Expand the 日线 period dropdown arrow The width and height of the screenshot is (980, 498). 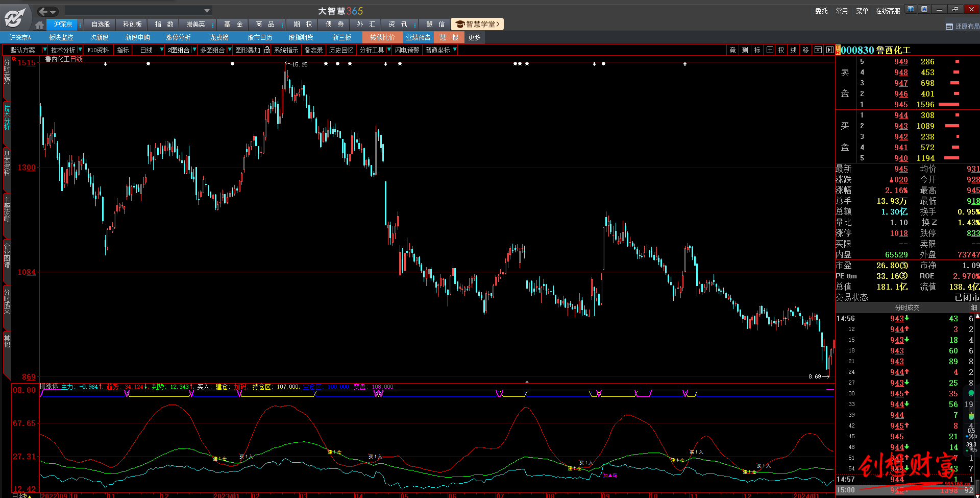coord(162,50)
